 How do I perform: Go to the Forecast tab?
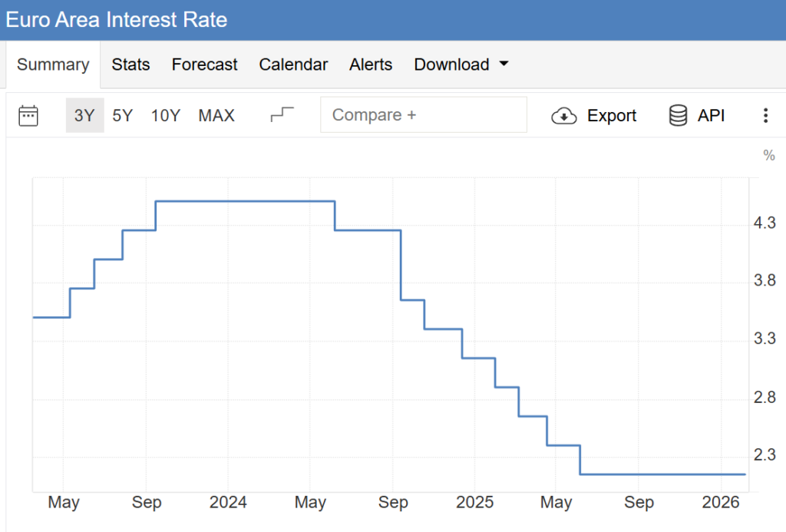tap(204, 64)
